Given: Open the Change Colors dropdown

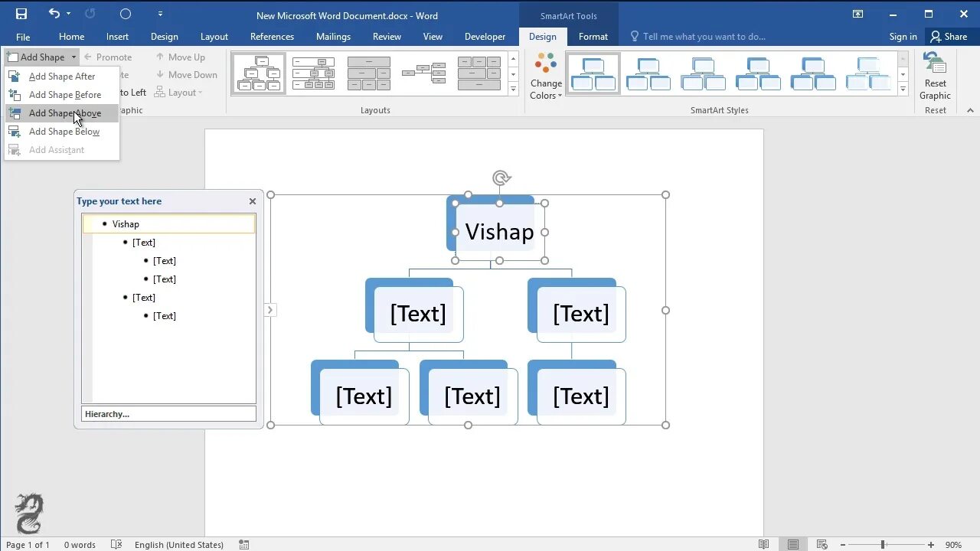Looking at the screenshot, I should coord(546,77).
